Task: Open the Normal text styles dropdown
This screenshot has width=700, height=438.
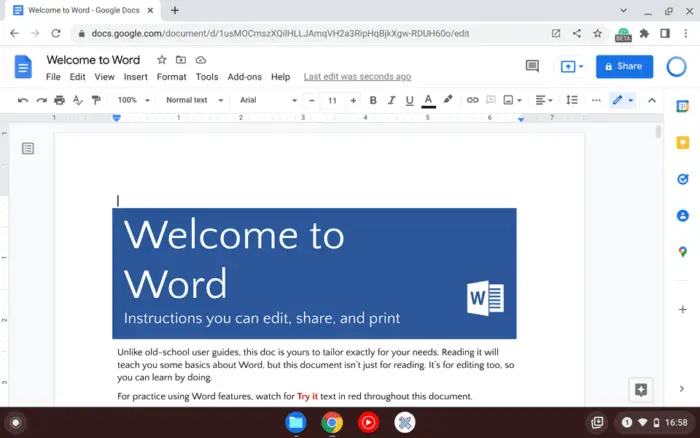Action: (194, 100)
